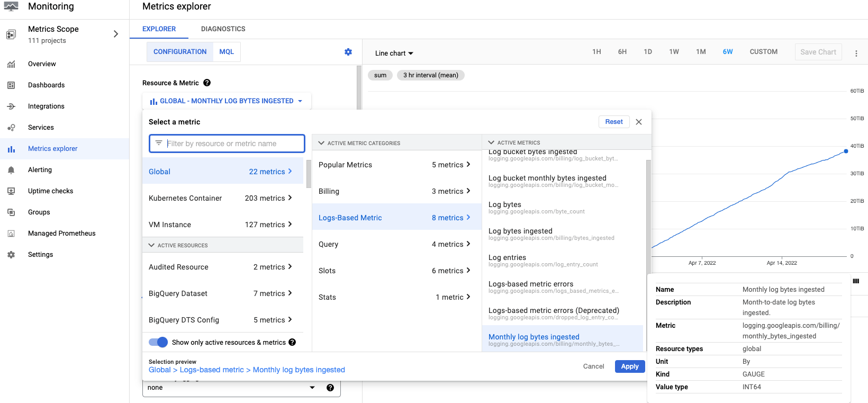Open Alerting bell icon
This screenshot has height=403, width=868.
[x=11, y=170]
